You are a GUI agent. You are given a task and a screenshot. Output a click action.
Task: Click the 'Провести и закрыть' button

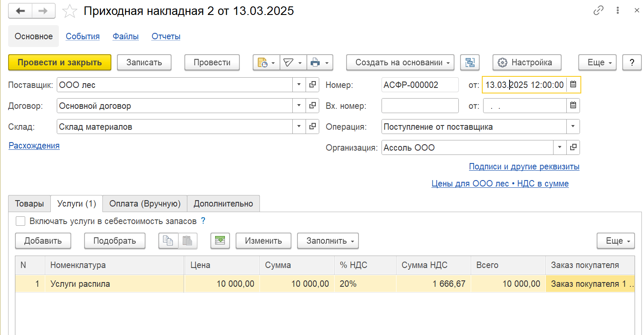(x=59, y=62)
